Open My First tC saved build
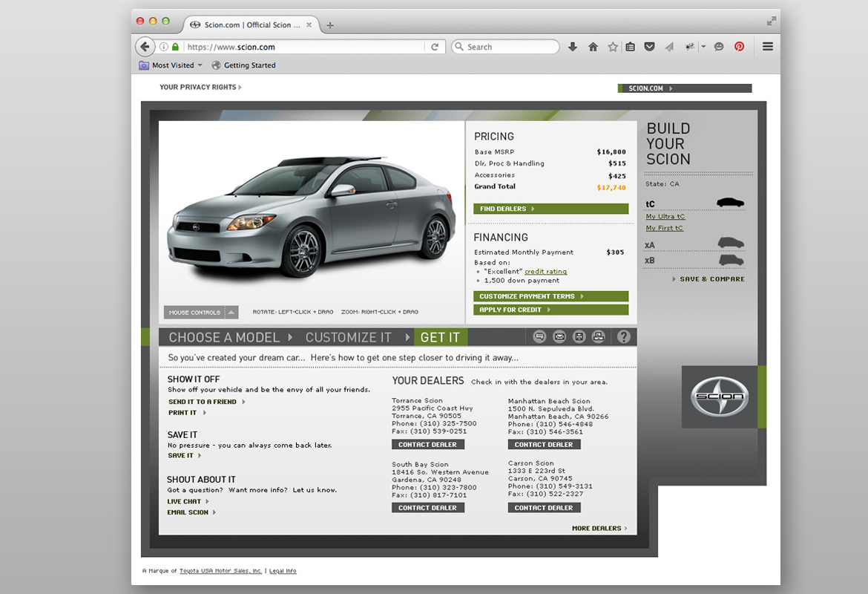 coord(664,228)
